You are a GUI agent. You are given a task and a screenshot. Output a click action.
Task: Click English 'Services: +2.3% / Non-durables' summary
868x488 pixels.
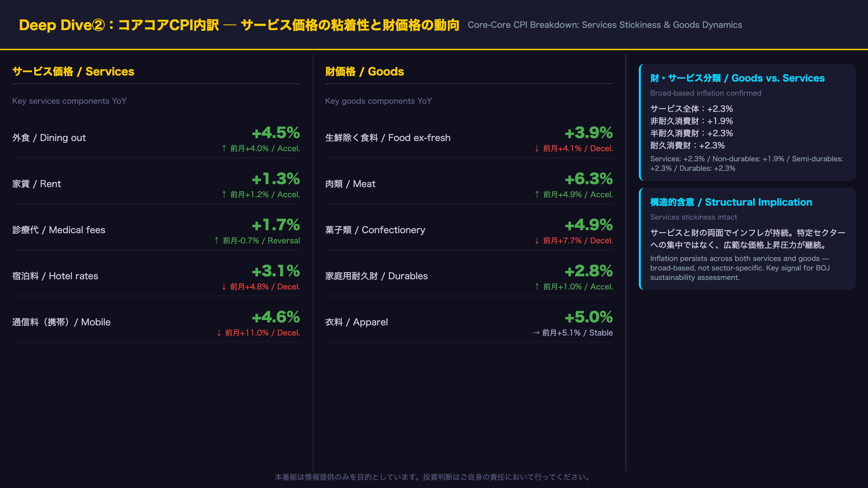pos(746,163)
